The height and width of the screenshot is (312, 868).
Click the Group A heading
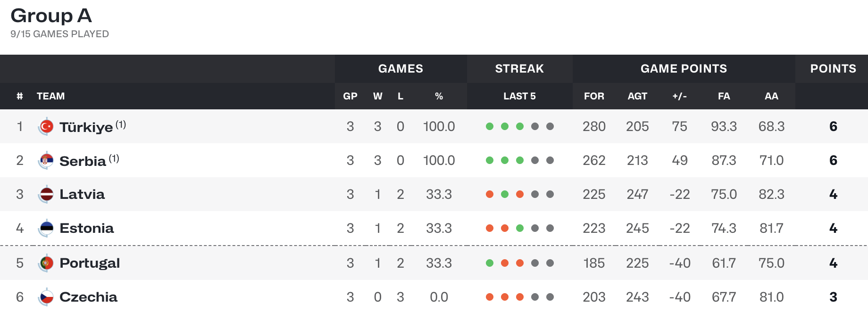point(51,16)
